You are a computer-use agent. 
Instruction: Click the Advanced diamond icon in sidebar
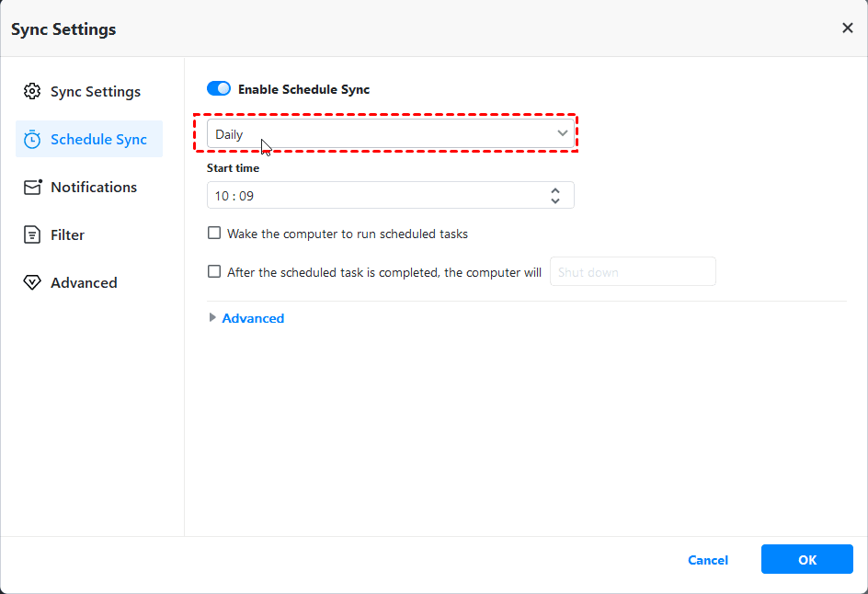32,283
